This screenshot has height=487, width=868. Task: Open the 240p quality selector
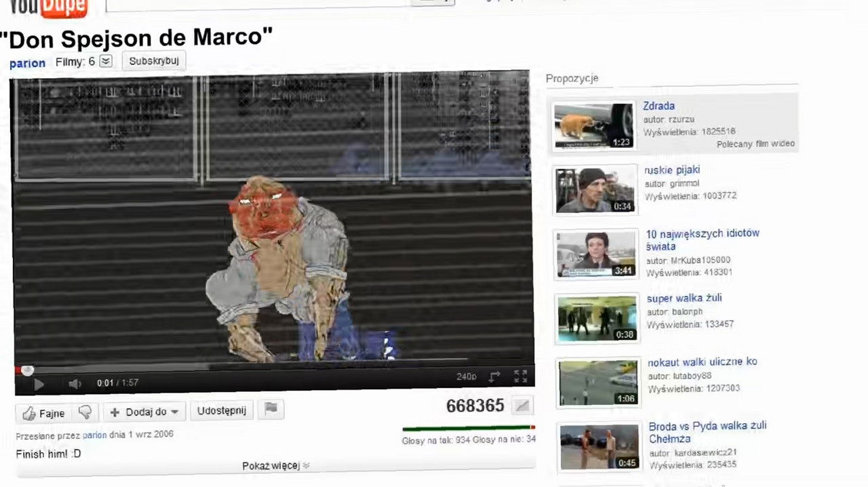(x=466, y=376)
